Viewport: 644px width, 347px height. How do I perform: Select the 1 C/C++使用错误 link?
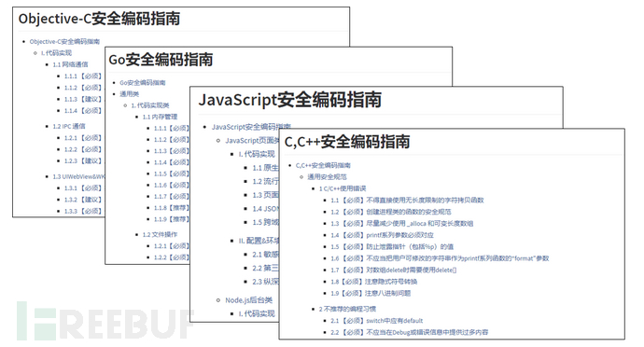coord(343,188)
